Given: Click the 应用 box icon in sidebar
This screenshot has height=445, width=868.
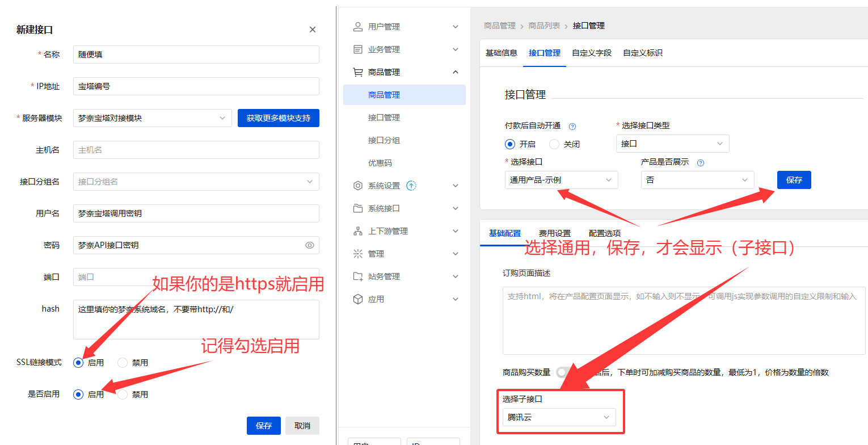Looking at the screenshot, I should 357,299.
